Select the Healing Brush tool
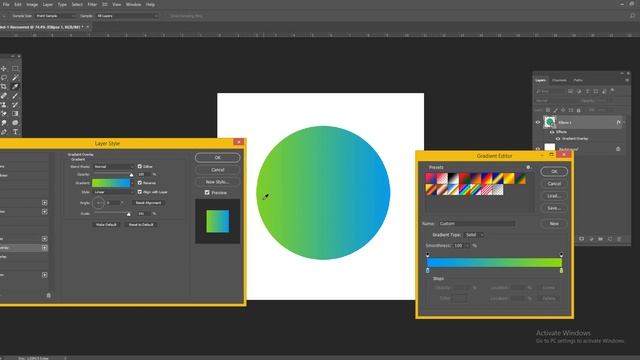This screenshot has width=640, height=360. point(4,96)
